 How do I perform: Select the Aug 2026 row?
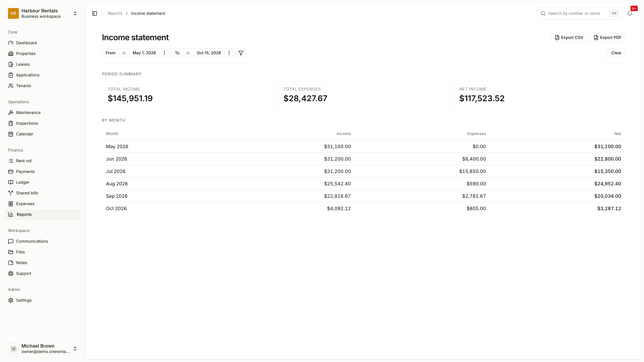[x=363, y=184]
